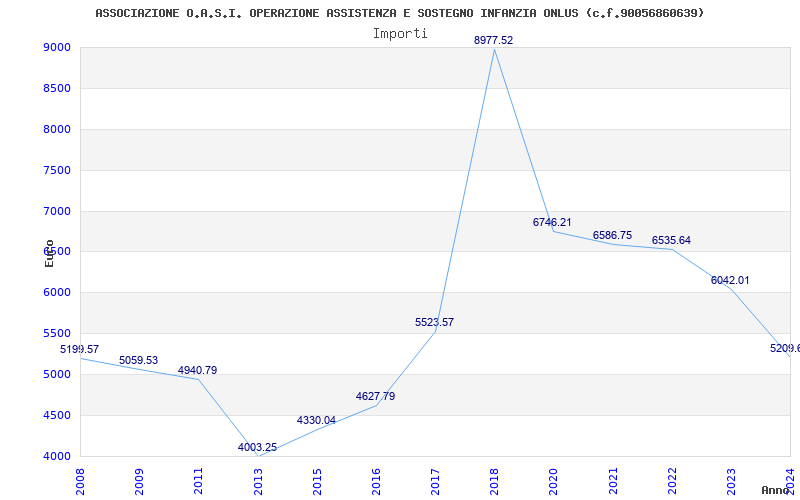Click the data label 4330.04
800x500 pixels.
tap(316, 420)
